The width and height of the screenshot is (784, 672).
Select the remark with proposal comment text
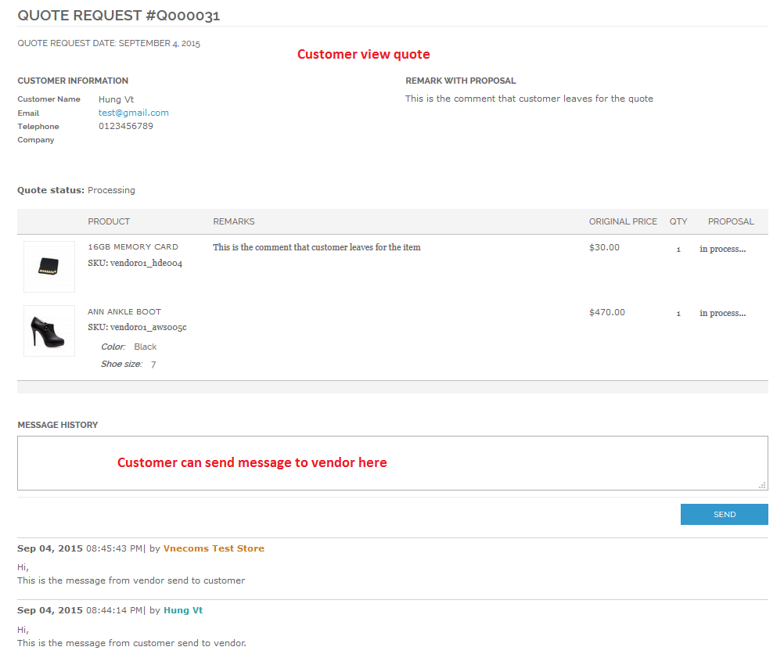[x=529, y=99]
